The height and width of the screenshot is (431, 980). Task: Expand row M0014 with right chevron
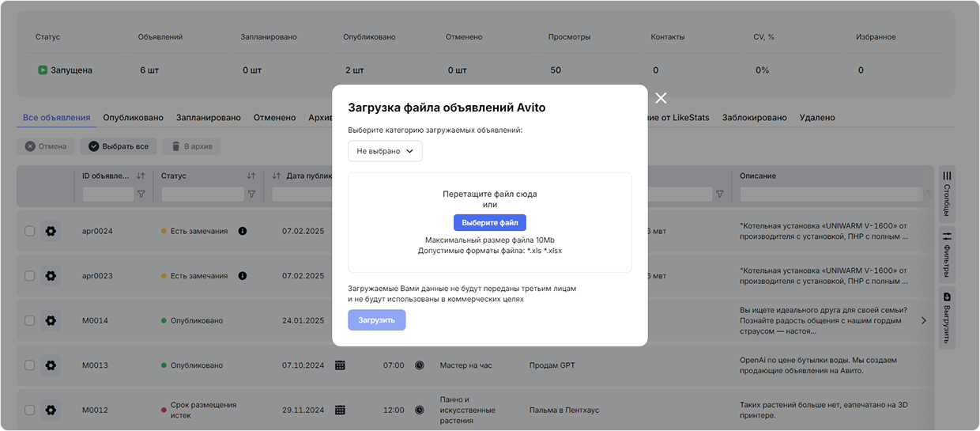click(x=924, y=320)
